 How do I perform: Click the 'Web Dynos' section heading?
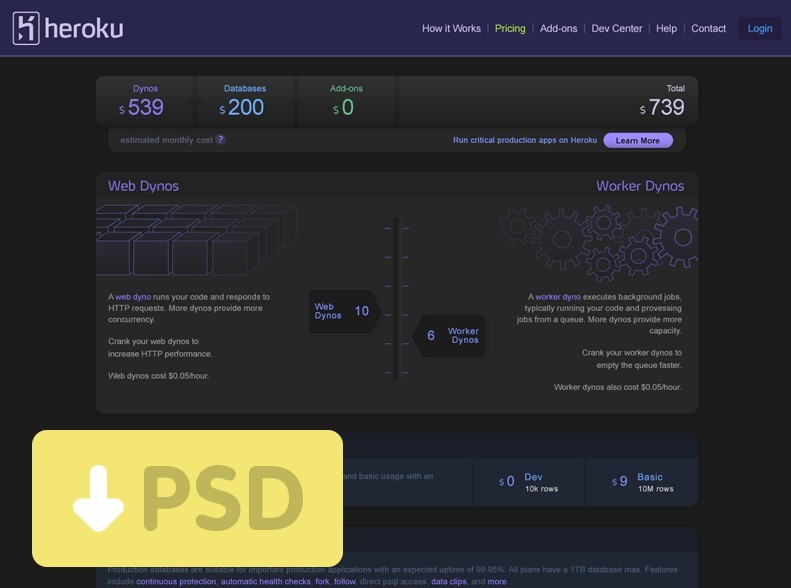pos(143,186)
